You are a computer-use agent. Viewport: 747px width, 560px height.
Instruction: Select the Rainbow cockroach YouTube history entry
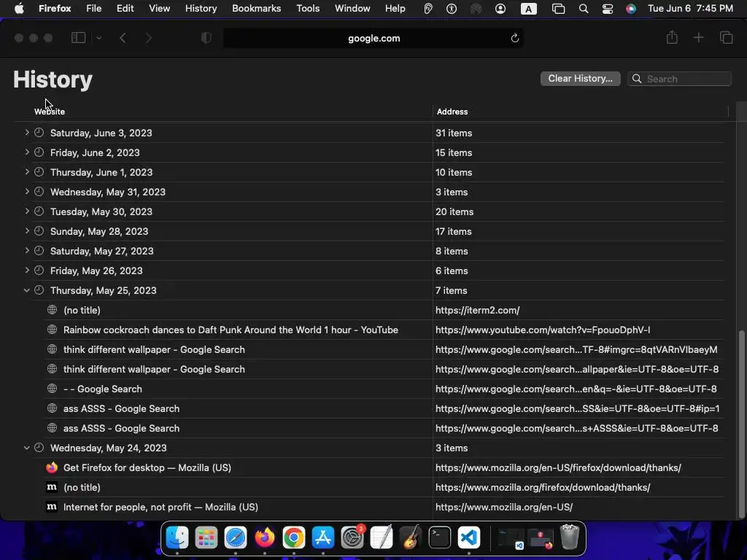[384, 330]
